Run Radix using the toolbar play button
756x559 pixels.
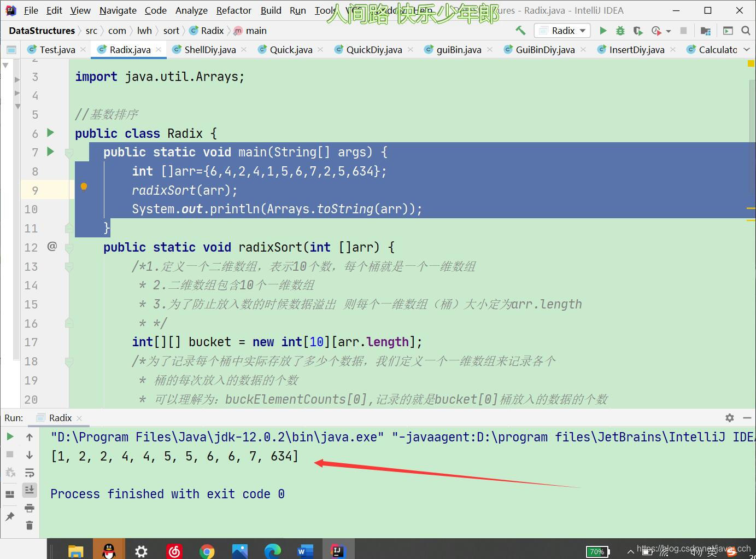click(603, 31)
